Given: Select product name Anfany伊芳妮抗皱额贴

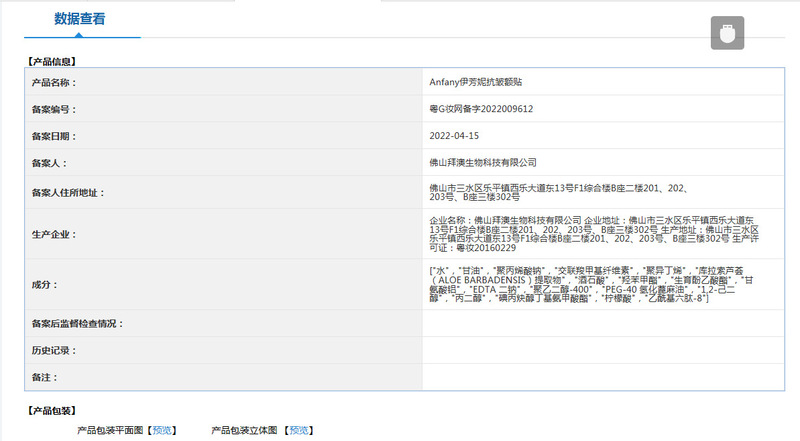Looking at the screenshot, I should [x=476, y=82].
